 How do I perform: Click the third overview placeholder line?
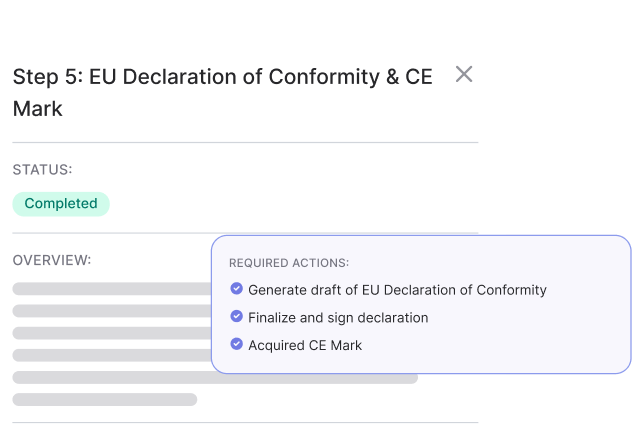[x=112, y=333]
